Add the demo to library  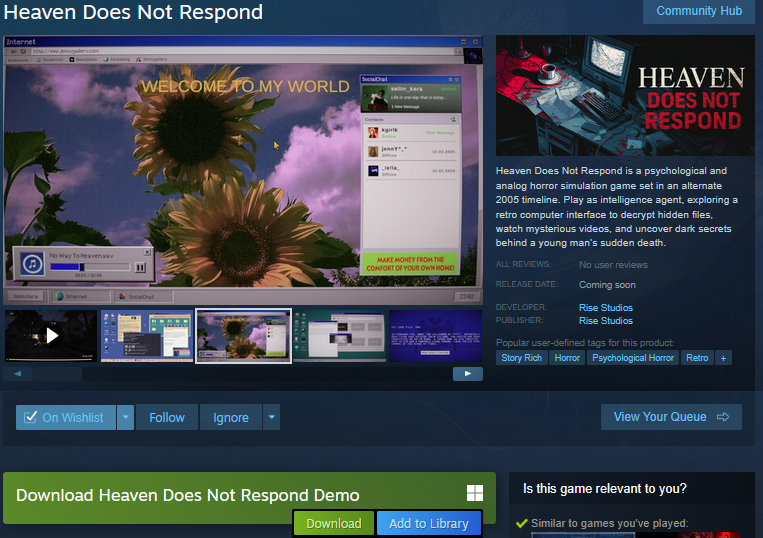[429, 523]
